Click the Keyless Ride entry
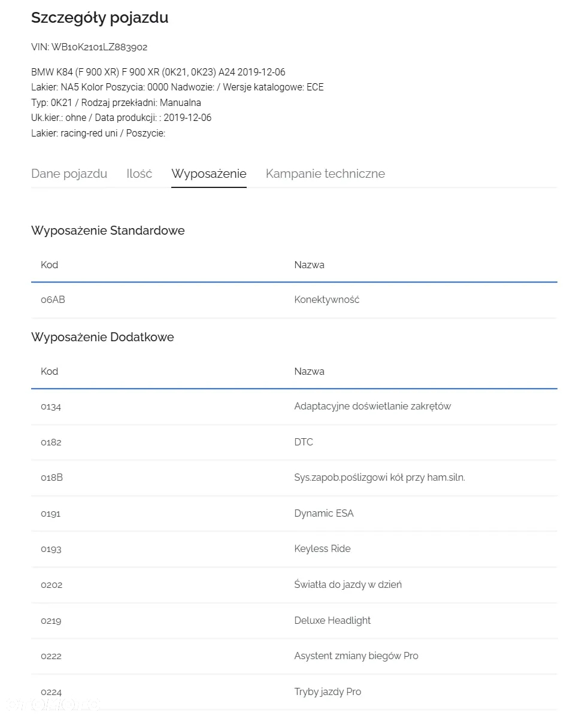Viewport: 588px width, 716px height. 323,549
